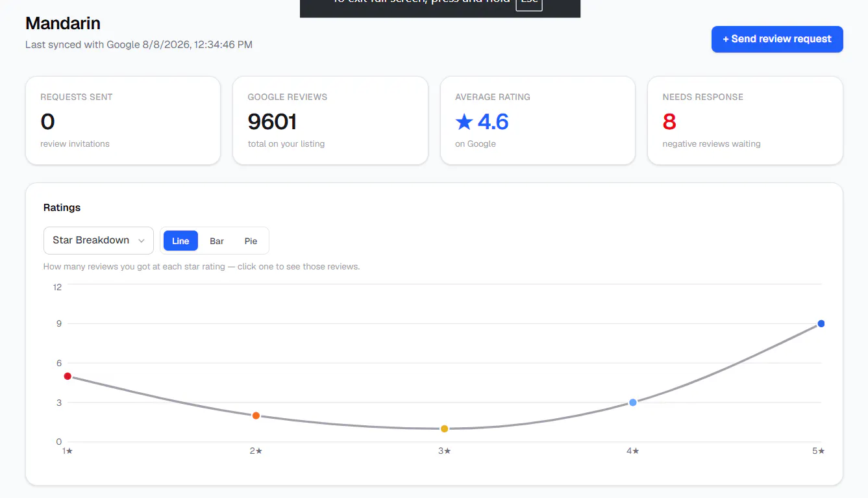
Task: Select the red 1-star data point
Action: [x=68, y=376]
